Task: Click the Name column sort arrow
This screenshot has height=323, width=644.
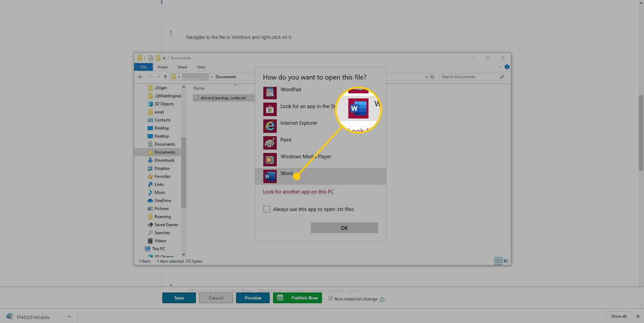Action: pyautogui.click(x=235, y=85)
